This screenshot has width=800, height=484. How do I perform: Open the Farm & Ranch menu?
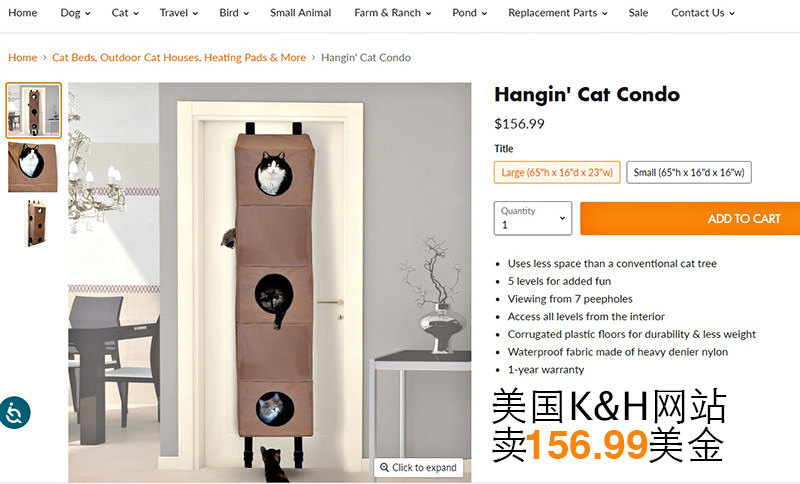coord(392,13)
